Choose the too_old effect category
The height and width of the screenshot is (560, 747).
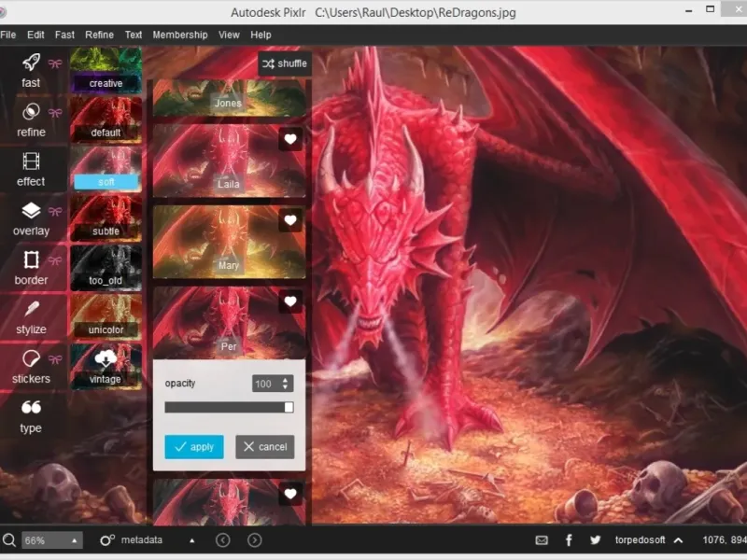(106, 268)
